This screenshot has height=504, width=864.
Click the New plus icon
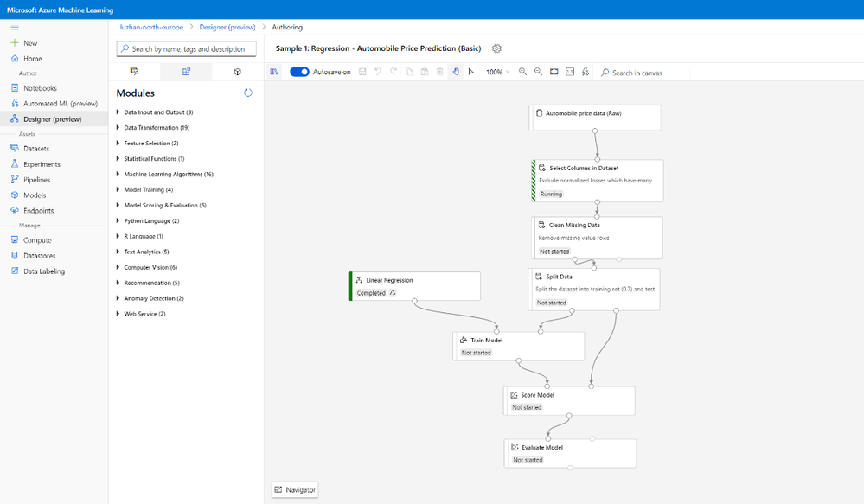15,43
